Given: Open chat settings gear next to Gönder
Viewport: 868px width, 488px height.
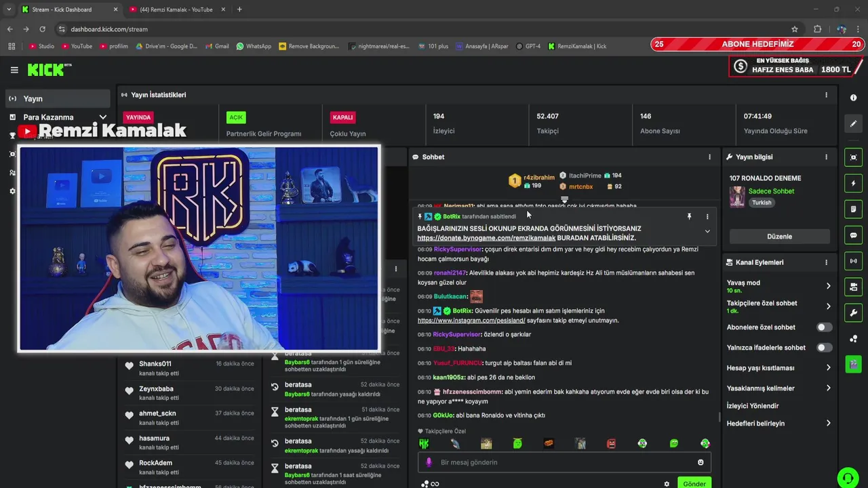Looking at the screenshot, I should (x=667, y=484).
